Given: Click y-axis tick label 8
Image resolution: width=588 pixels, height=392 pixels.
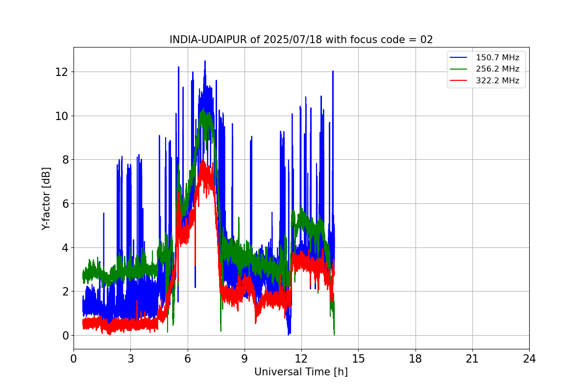Looking at the screenshot, I should pos(66,160).
